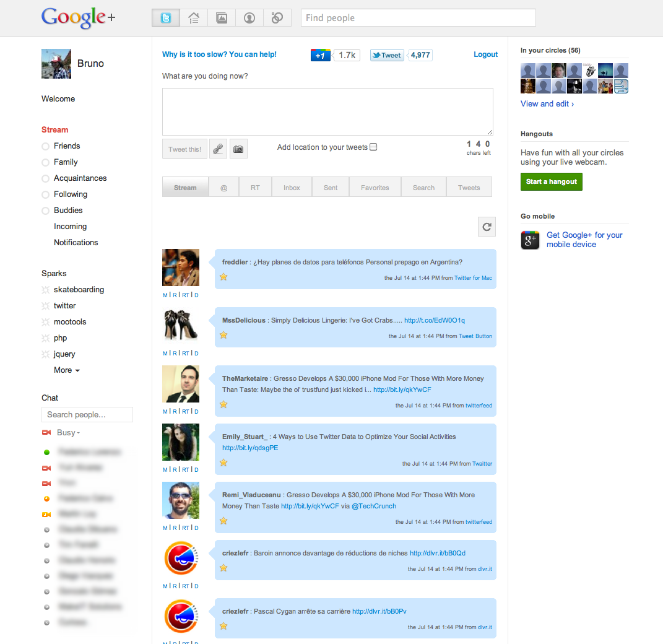Switch to the Favorites tab
The height and width of the screenshot is (644, 663).
coord(375,186)
